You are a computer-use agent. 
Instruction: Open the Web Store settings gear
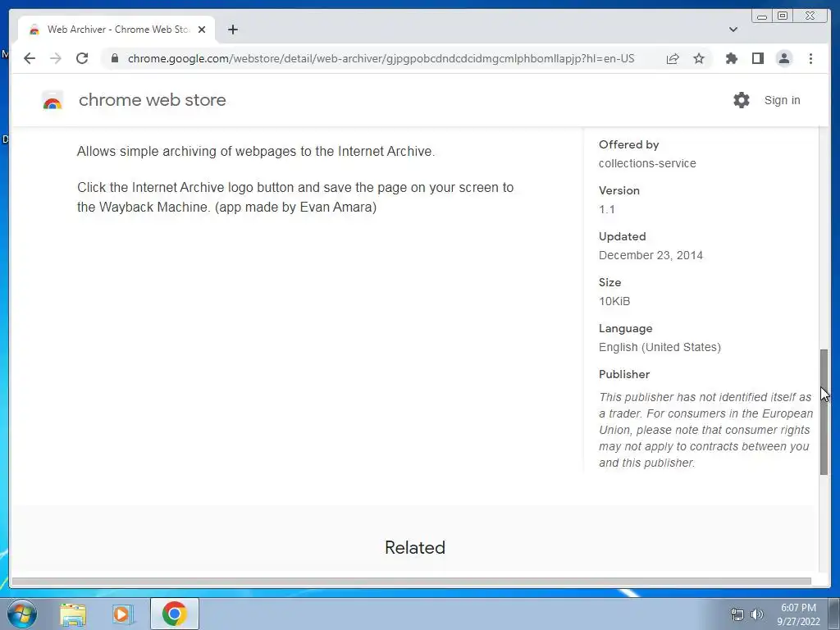(742, 100)
